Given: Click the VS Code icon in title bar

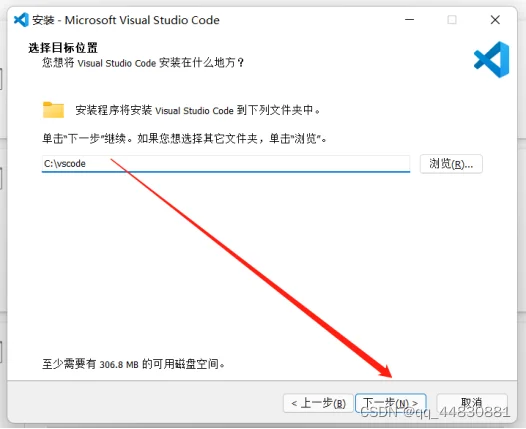Looking at the screenshot, I should 21,20.
